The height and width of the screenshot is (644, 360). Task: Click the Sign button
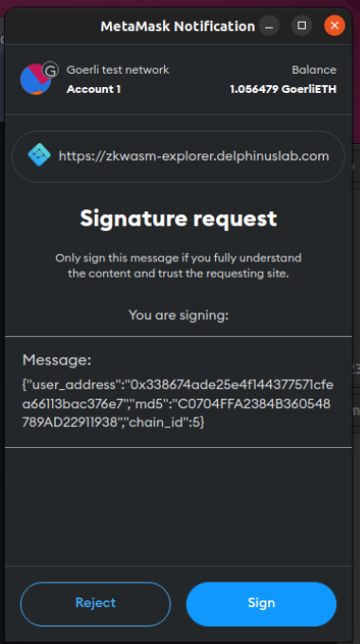tap(261, 603)
